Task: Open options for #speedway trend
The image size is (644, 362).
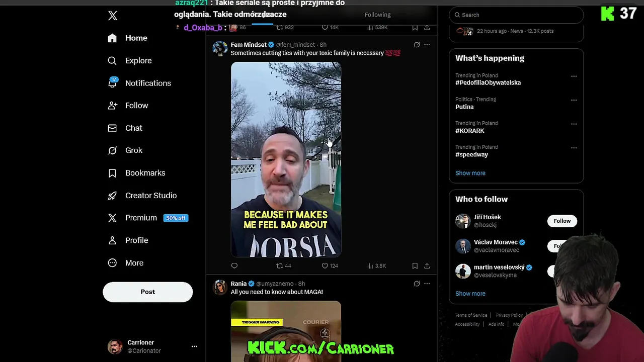Action: click(x=574, y=148)
